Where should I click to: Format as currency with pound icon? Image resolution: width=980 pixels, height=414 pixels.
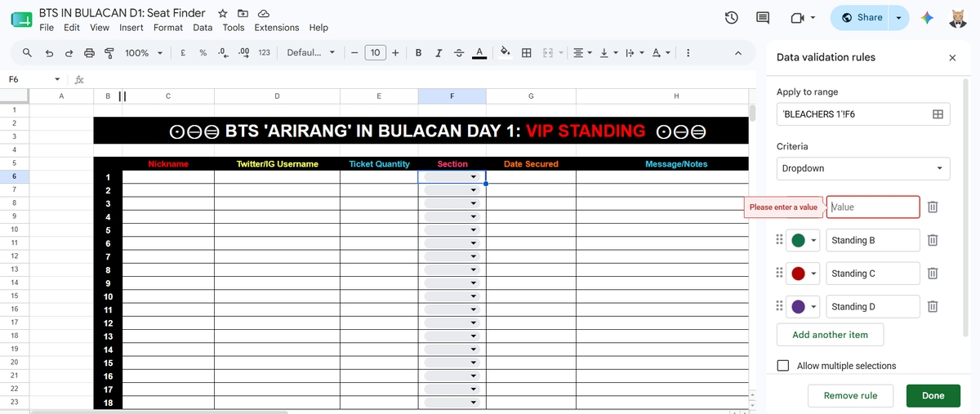pos(181,52)
